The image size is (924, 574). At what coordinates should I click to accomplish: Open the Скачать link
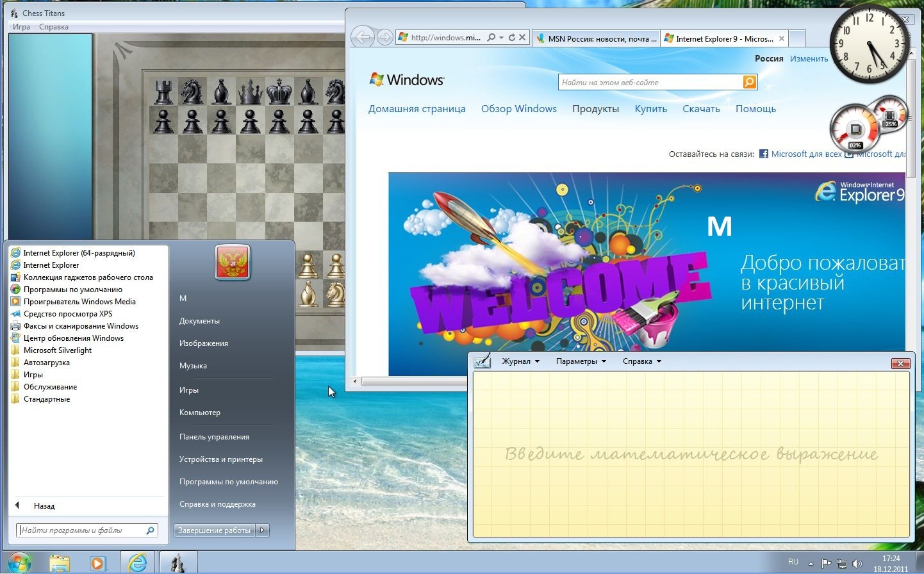[701, 109]
